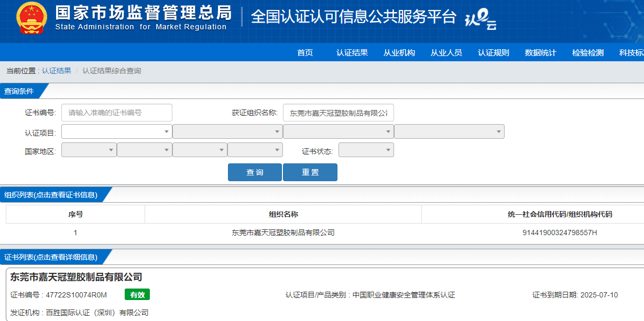Viewport: 644px width, 321px height.
Task: Open the 认证结果 menu item
Action: [x=352, y=52]
